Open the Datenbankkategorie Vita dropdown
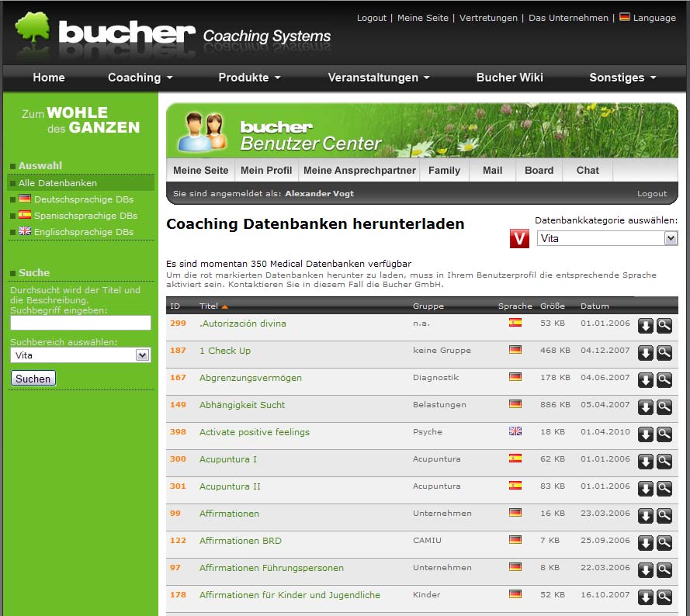 coord(607,238)
